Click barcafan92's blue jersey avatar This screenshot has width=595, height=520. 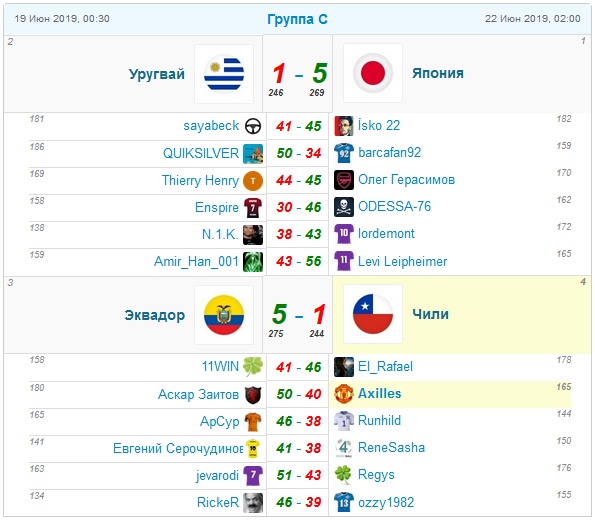point(344,153)
